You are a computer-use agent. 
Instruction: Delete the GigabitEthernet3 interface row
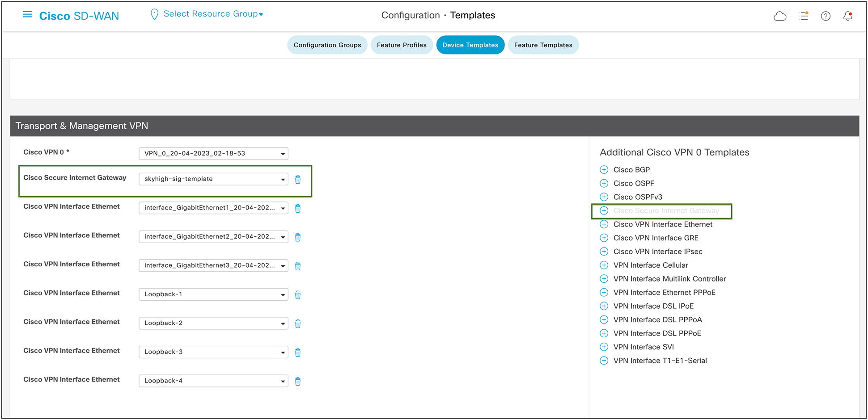(298, 266)
